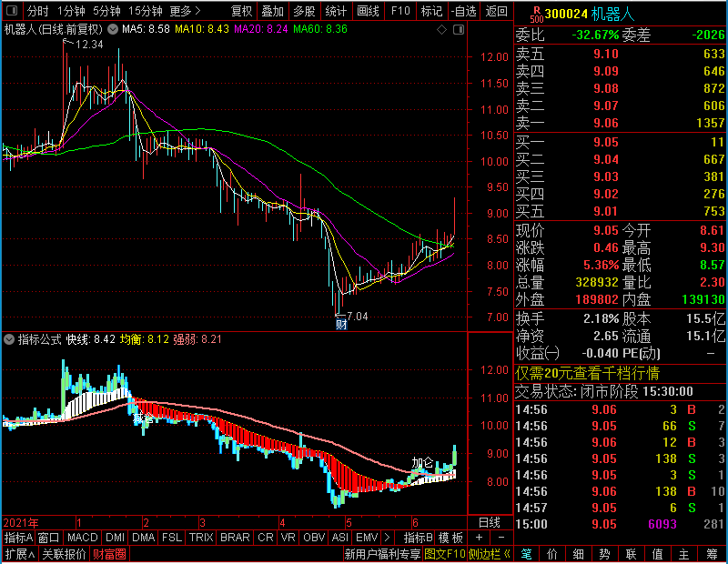
Task: Zoom out chart with − button
Action: [x=501, y=538]
